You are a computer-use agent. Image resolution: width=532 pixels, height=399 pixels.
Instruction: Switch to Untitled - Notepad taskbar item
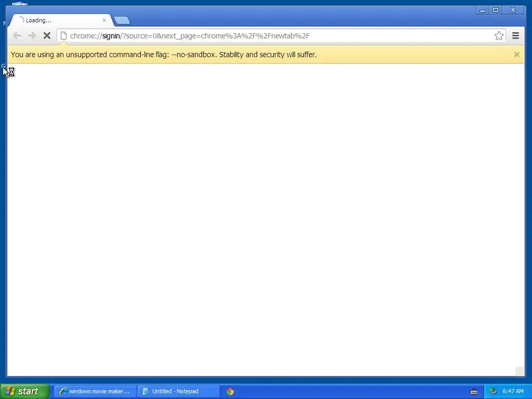179,391
